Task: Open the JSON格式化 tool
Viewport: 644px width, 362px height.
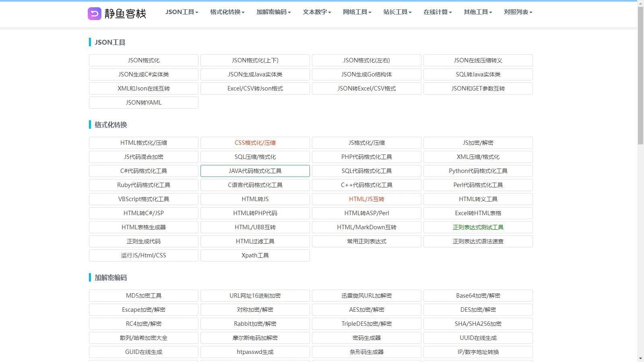Action: click(x=144, y=60)
